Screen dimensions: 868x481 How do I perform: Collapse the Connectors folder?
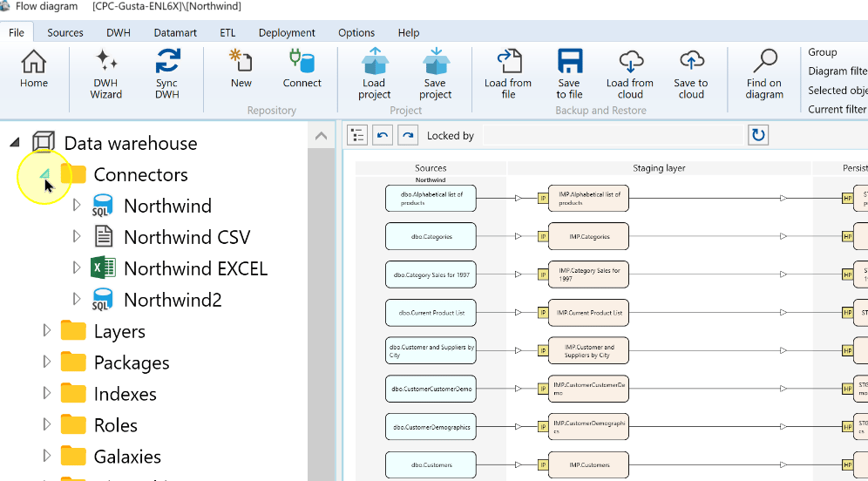point(44,174)
